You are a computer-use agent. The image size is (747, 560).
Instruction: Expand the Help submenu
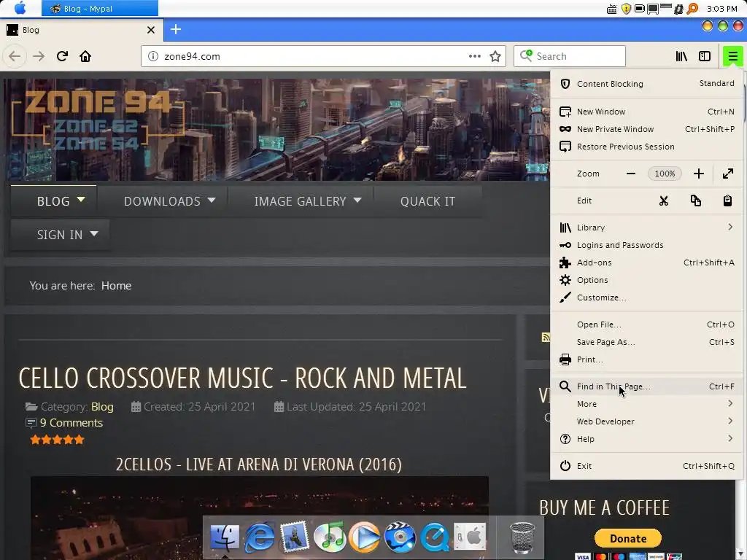click(x=647, y=439)
